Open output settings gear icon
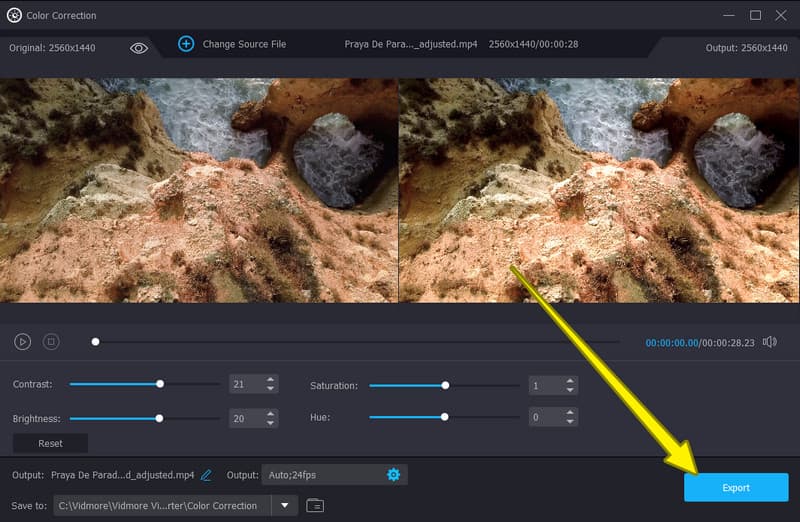Image resolution: width=800 pixels, height=522 pixels. click(393, 474)
